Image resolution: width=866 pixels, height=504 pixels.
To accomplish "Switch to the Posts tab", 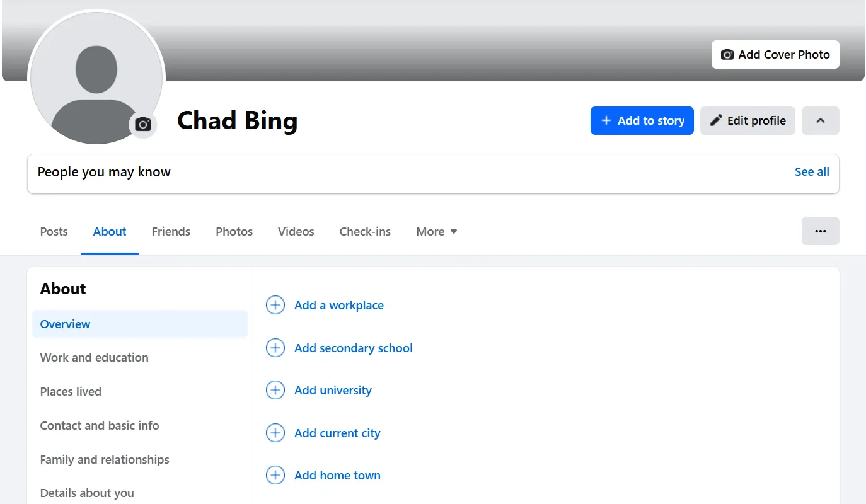I will point(54,232).
